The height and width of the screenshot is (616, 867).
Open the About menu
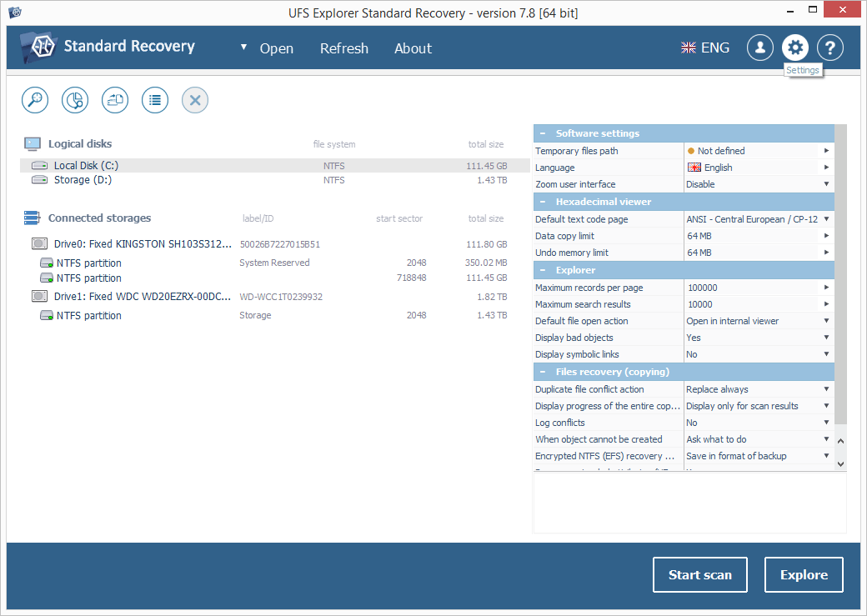(x=413, y=48)
